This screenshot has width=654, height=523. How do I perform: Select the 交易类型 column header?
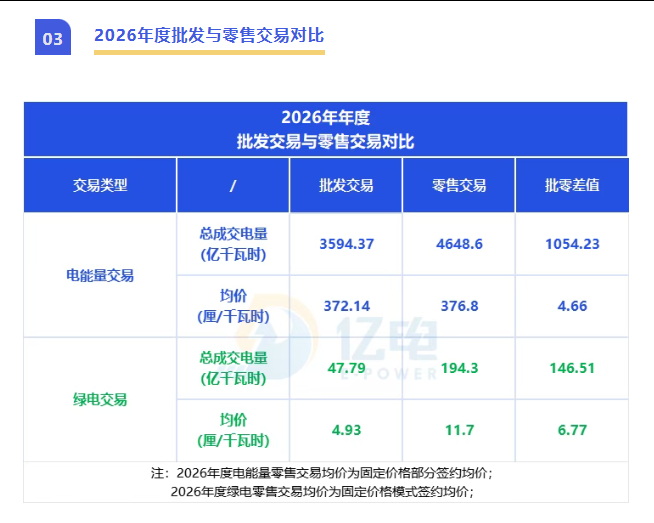point(100,185)
